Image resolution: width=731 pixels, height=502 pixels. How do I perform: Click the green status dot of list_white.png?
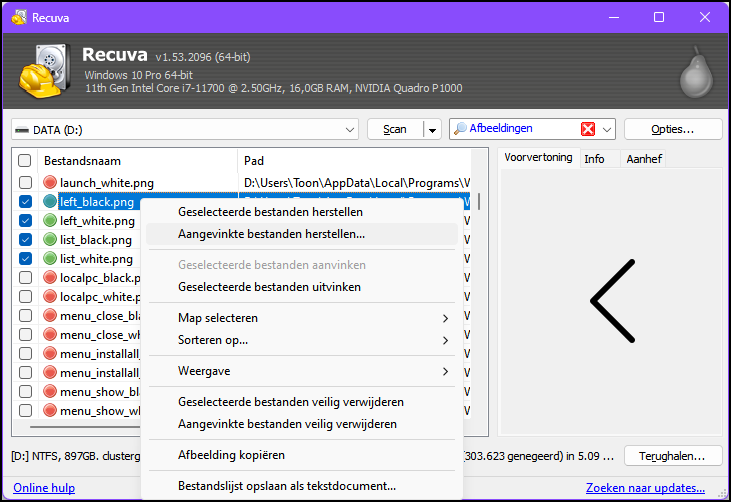[50, 259]
